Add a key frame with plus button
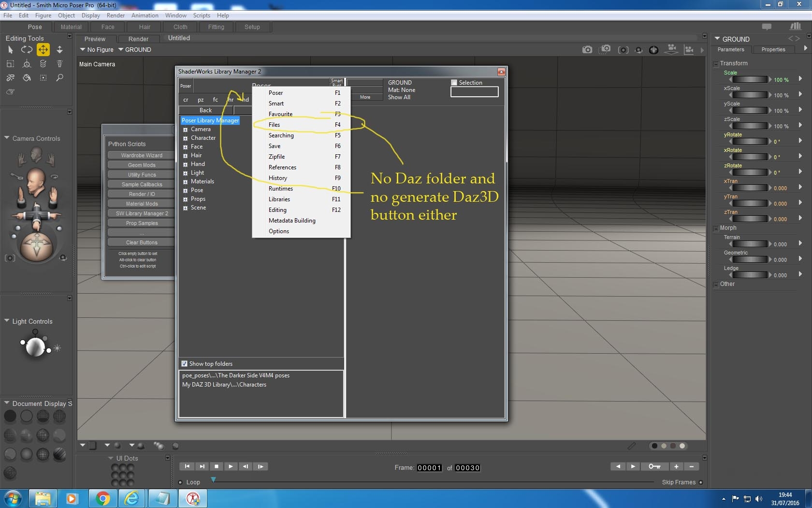Image resolution: width=812 pixels, height=508 pixels. (x=676, y=466)
